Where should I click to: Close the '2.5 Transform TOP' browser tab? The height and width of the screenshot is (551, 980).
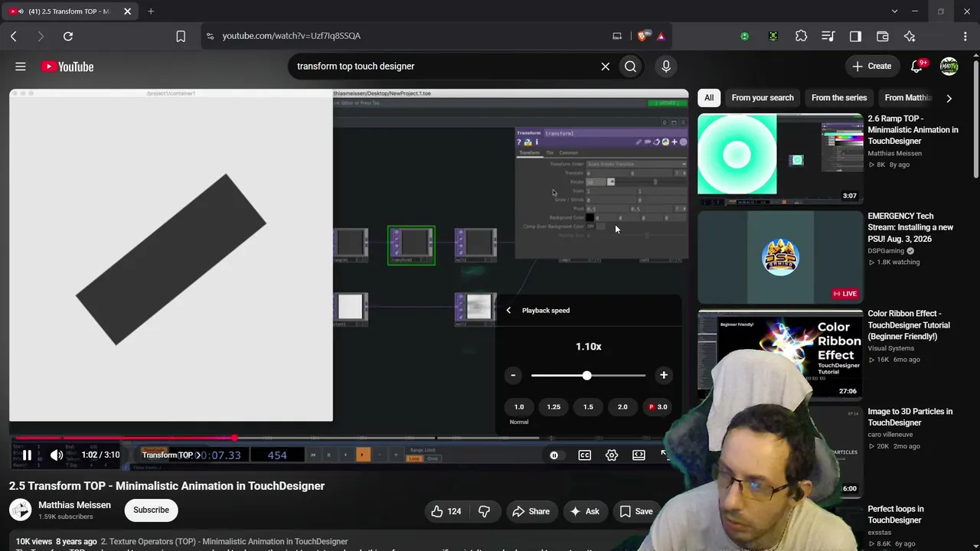(x=127, y=11)
